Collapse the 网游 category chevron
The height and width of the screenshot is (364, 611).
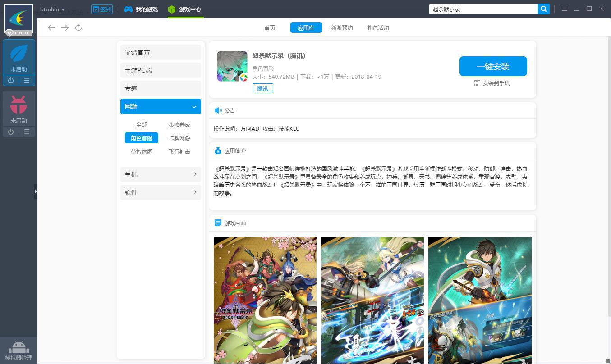point(194,107)
